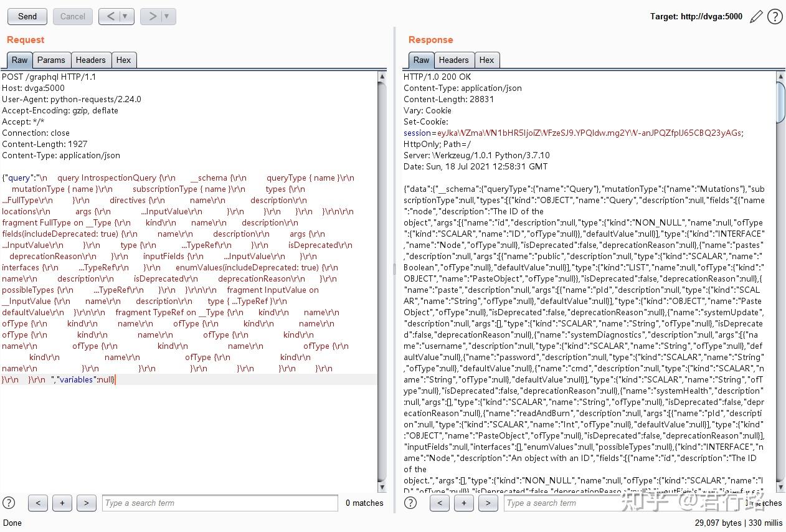Open search help in the Response panel
The width and height of the screenshot is (786, 532).
pos(410,503)
